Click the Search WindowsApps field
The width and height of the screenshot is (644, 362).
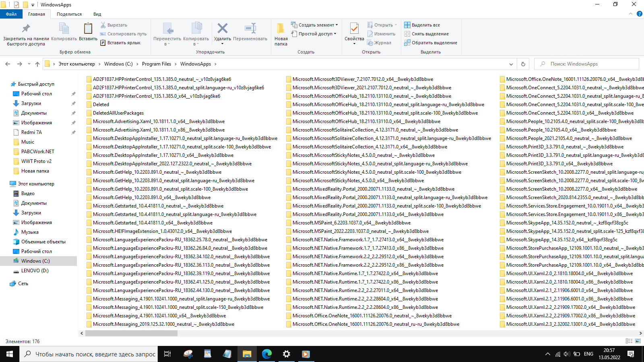[x=586, y=64]
